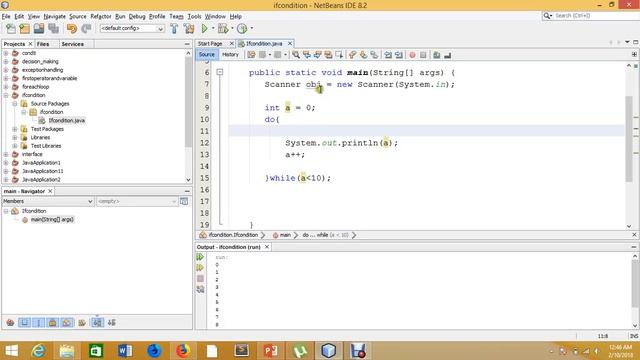Viewport: 640px width, 360px height.
Task: Click the Settings icon in Output panel
Action: [x=200, y=289]
